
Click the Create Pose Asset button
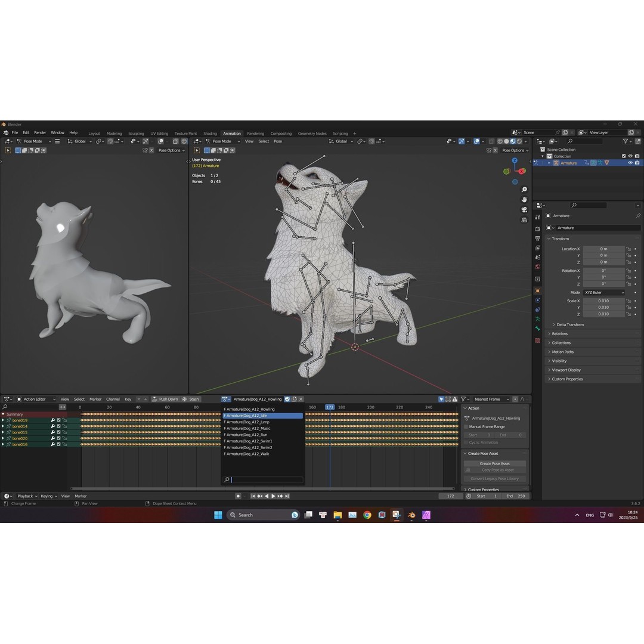[495, 463]
